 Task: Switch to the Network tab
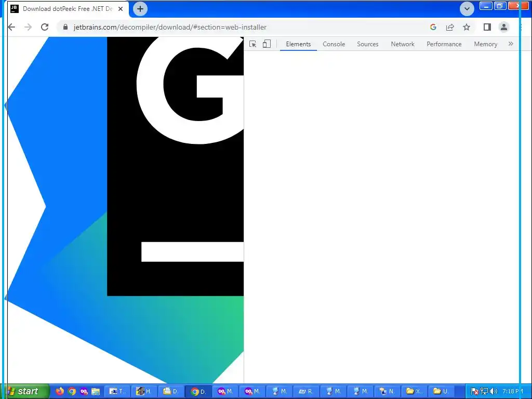pyautogui.click(x=403, y=44)
